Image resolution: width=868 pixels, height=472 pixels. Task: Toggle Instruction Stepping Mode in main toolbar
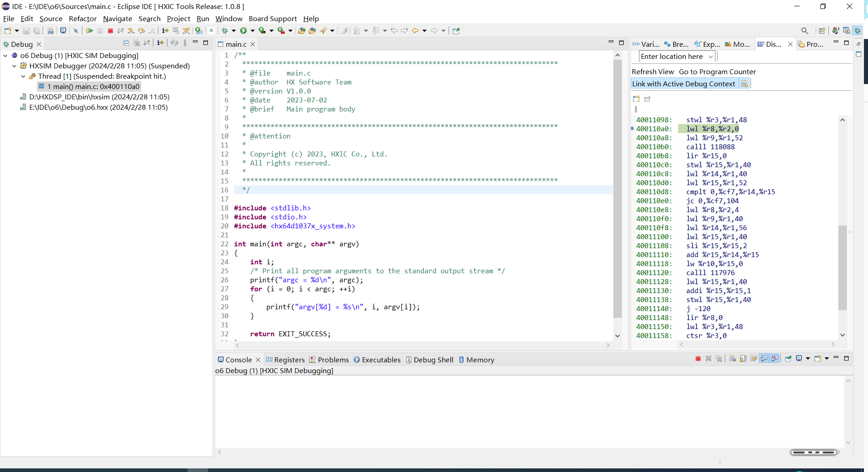pyautogui.click(x=165, y=31)
